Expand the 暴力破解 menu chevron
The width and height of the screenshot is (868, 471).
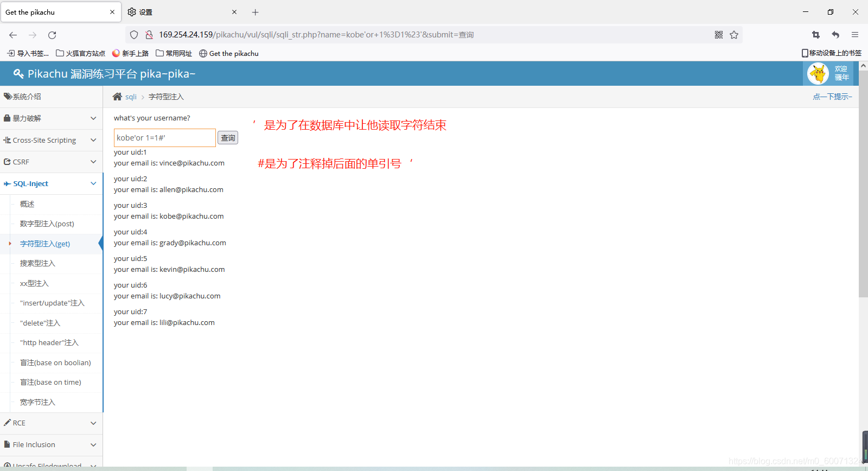pyautogui.click(x=93, y=118)
